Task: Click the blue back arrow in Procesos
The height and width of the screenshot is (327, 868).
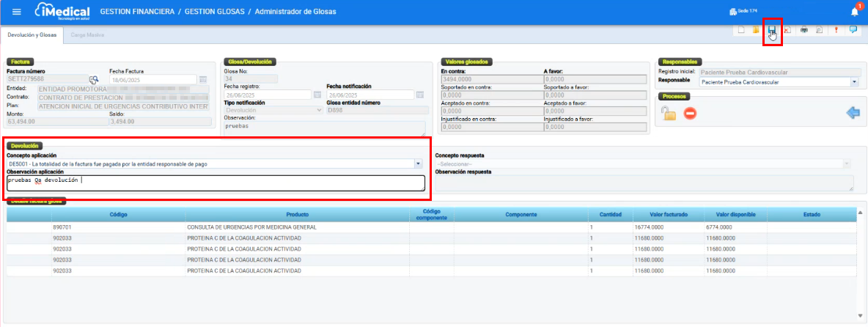Action: tap(852, 113)
